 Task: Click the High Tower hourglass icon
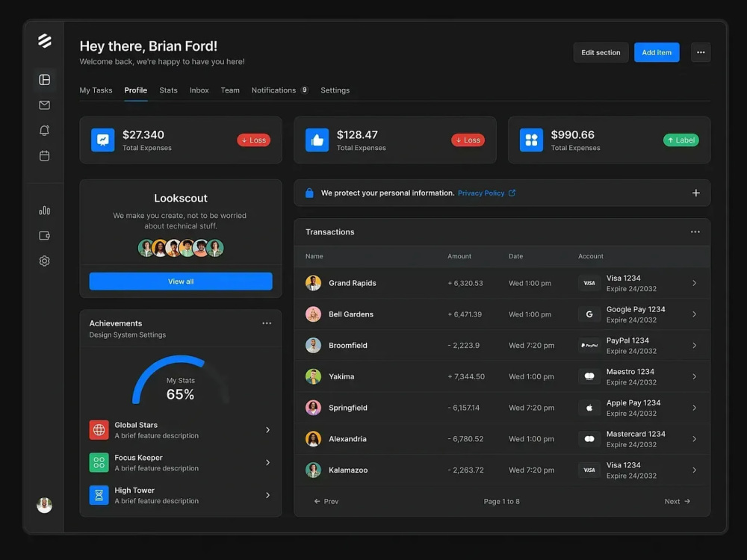point(99,495)
